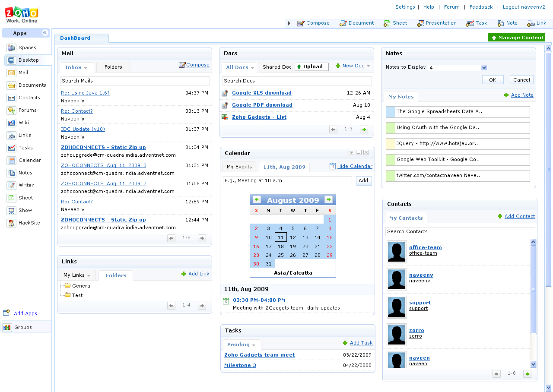Go to next month in calendar

329,200
